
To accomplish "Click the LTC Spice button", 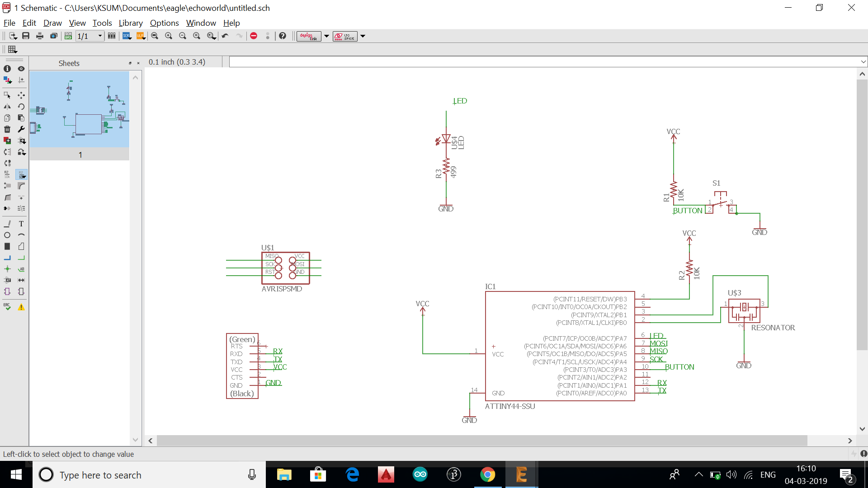I will pyautogui.click(x=345, y=36).
